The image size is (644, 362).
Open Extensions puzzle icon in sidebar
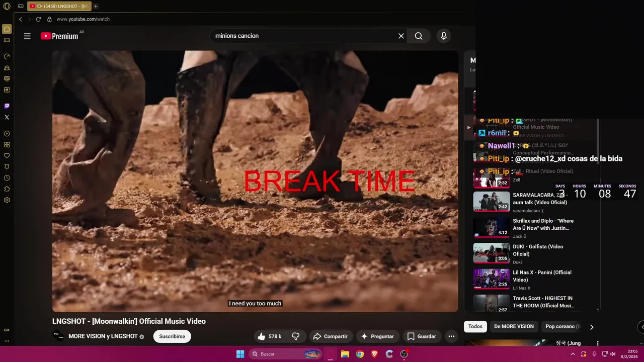point(7,189)
